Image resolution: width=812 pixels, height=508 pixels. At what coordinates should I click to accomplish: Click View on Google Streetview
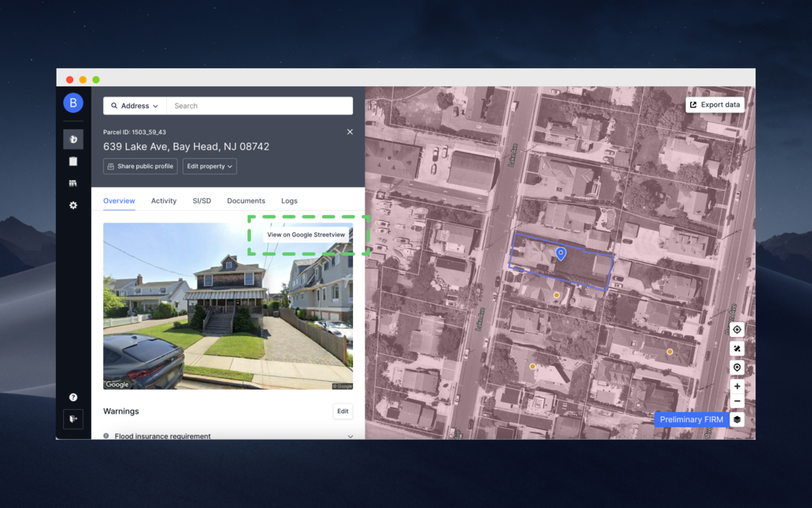tap(306, 235)
